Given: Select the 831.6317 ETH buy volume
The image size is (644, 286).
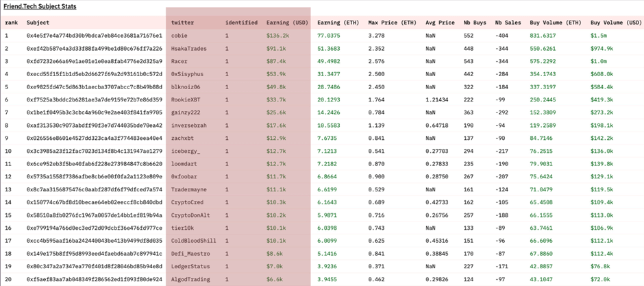Looking at the screenshot, I should coord(543,36).
